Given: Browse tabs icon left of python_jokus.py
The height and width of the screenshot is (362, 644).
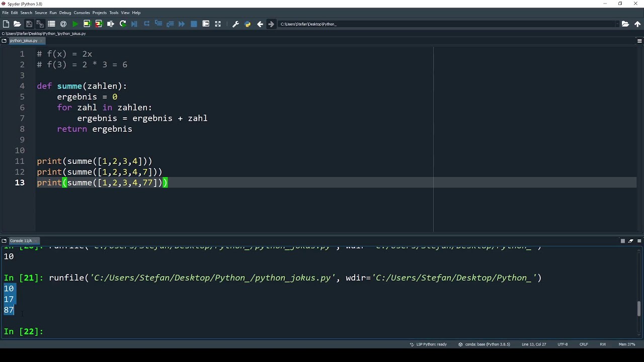Looking at the screenshot, I should point(4,41).
